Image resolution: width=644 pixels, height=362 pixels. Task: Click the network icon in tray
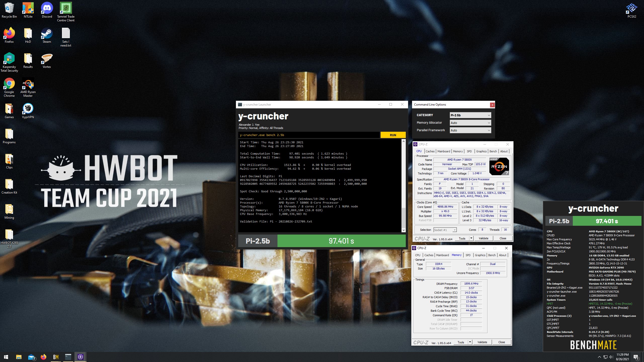605,357
